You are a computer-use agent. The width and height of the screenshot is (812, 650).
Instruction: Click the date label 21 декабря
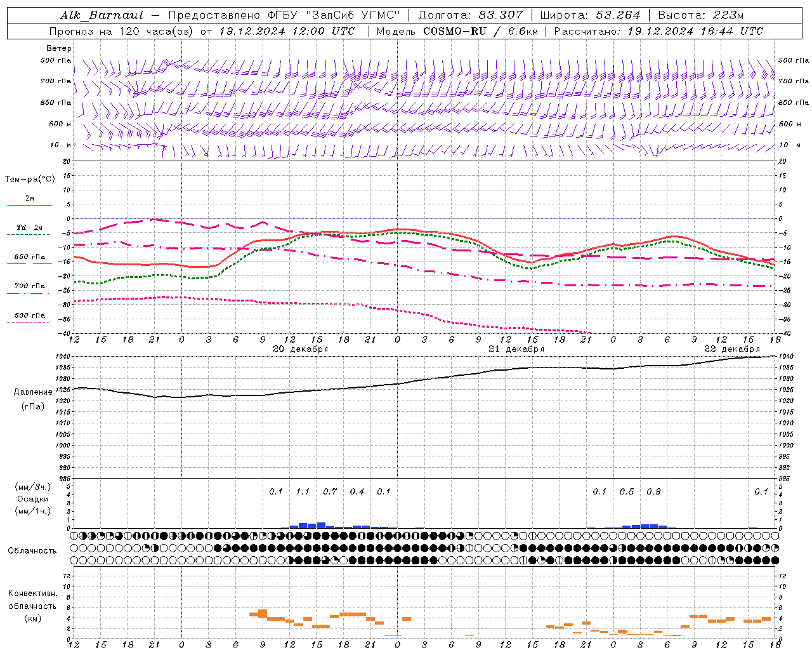[x=516, y=349]
